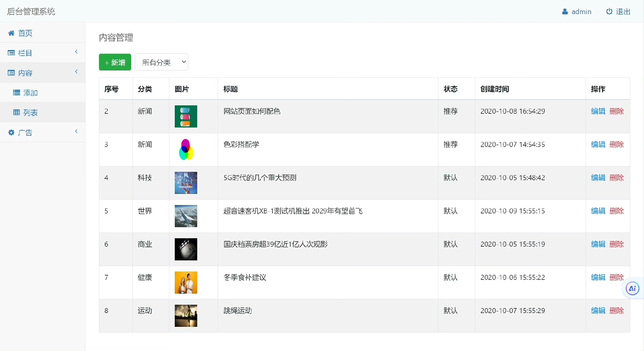
Task: Click the power icon next to 退出
Action: pyautogui.click(x=609, y=11)
